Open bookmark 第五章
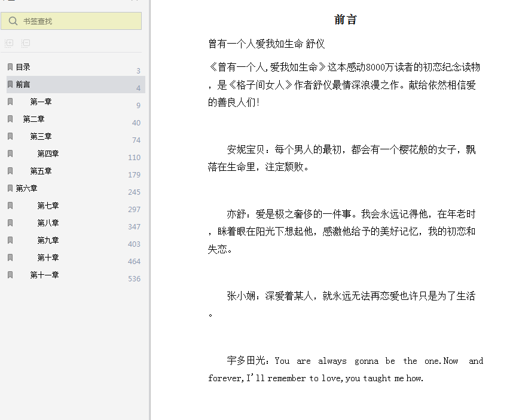Viewport: 516px width, 420px height. click(x=41, y=171)
